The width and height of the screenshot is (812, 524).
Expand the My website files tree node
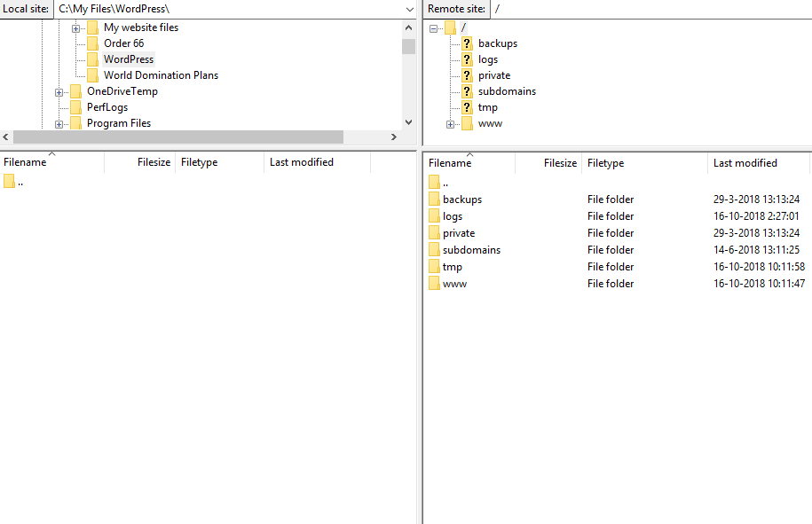point(75,28)
